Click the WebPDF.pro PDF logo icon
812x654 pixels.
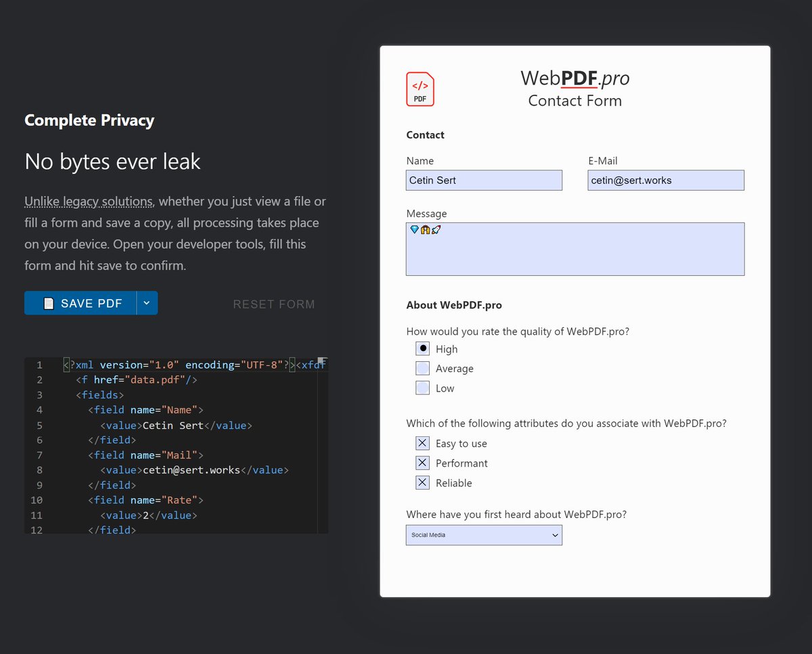point(420,89)
